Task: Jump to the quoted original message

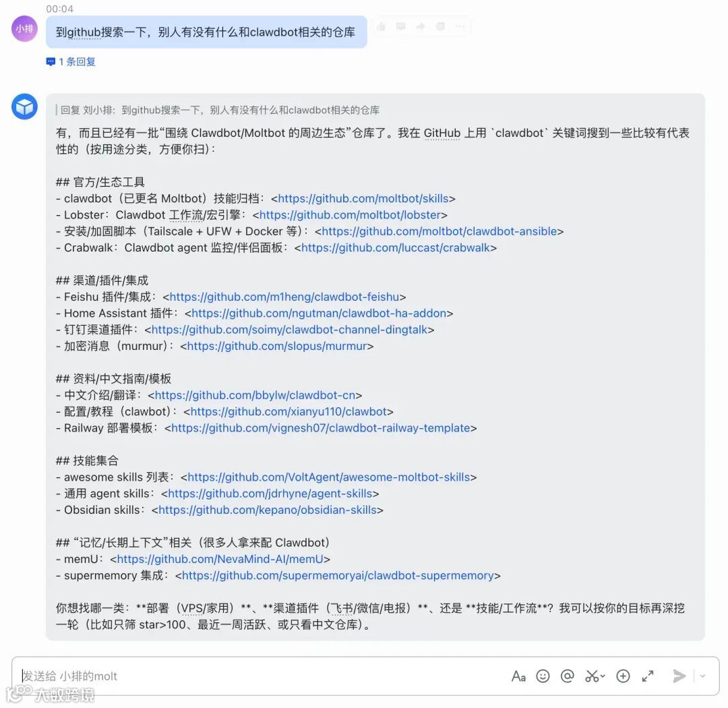Action: click(x=220, y=110)
